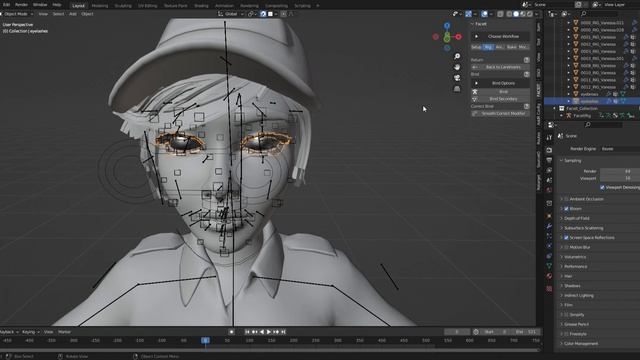Viewport: 640px width, 360px height.
Task: Expand Bind Options in the FaceIt panel
Action: [500, 83]
